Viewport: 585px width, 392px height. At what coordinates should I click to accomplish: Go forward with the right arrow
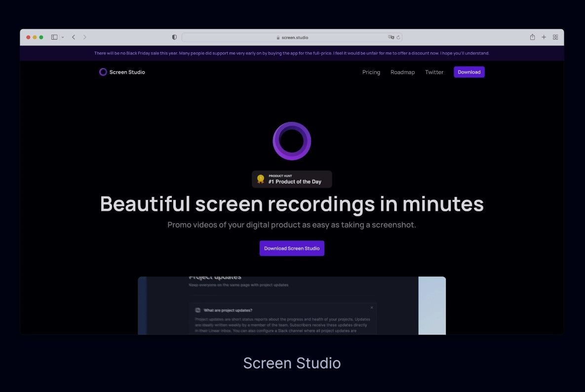tap(85, 37)
